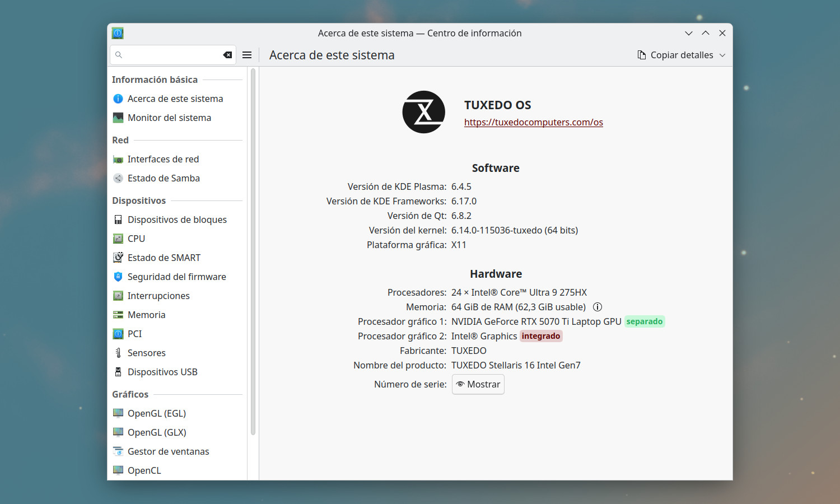Image resolution: width=840 pixels, height=504 pixels.
Task: Click the Seguridad del firmware shield icon
Action: pyautogui.click(x=118, y=277)
